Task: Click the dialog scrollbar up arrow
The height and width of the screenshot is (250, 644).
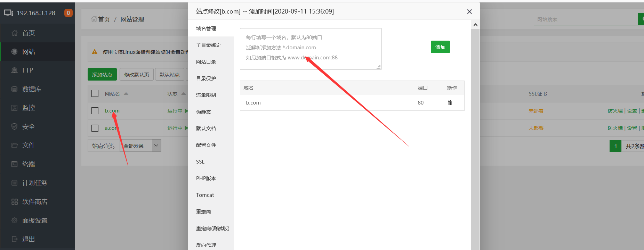Action: point(475,25)
